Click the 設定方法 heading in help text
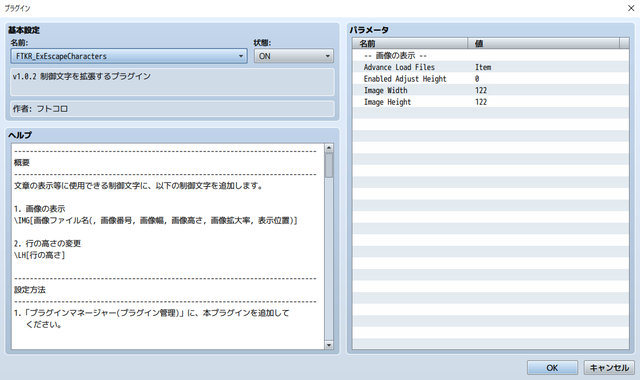 tap(29, 290)
